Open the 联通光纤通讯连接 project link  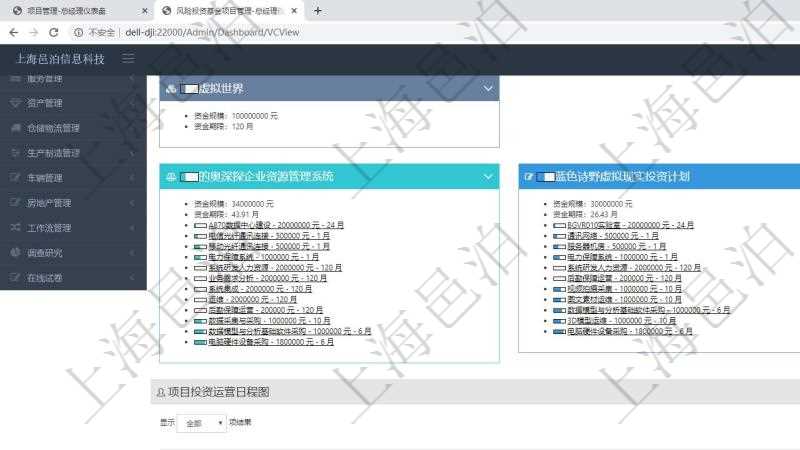[269, 246]
